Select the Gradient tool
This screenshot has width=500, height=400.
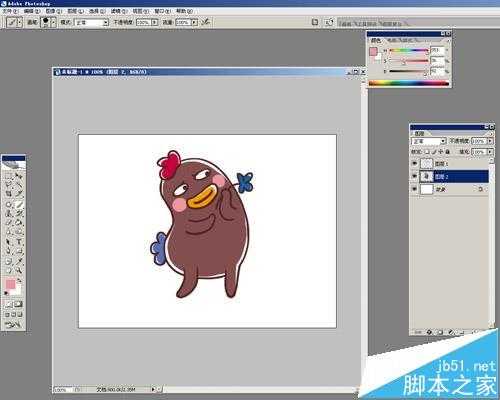pos(19,222)
